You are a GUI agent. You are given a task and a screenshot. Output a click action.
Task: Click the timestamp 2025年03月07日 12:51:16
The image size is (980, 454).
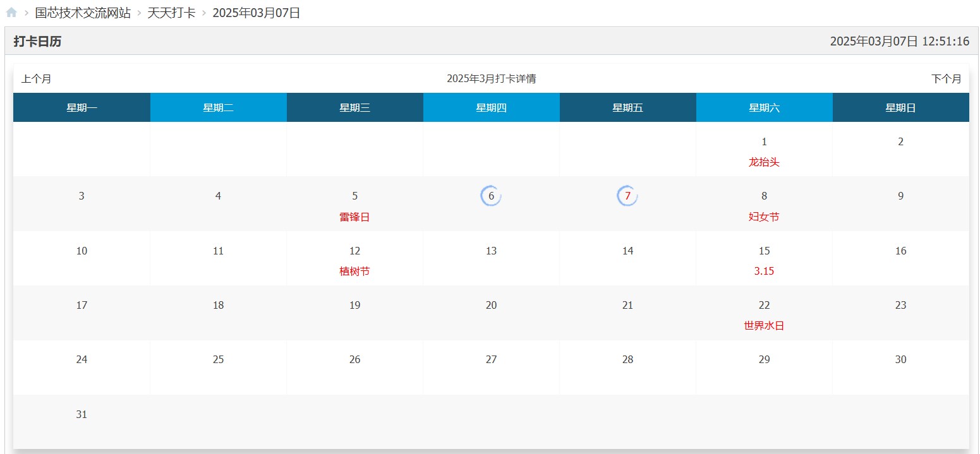(899, 42)
